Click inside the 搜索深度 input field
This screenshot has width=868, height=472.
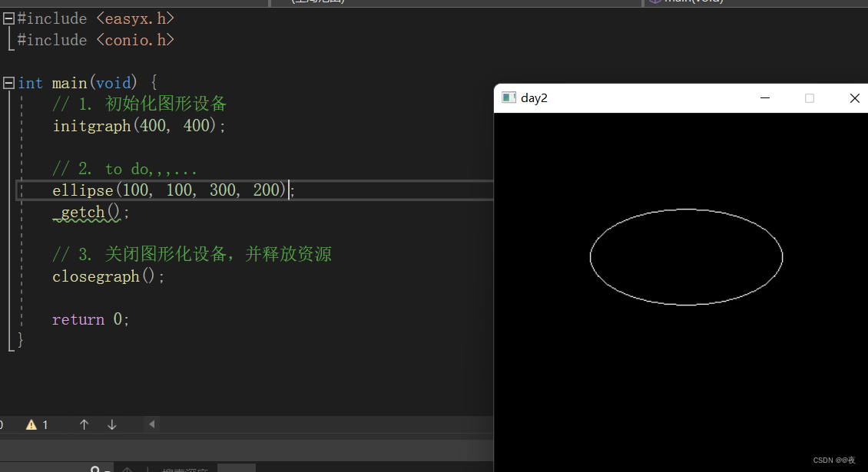click(236, 469)
